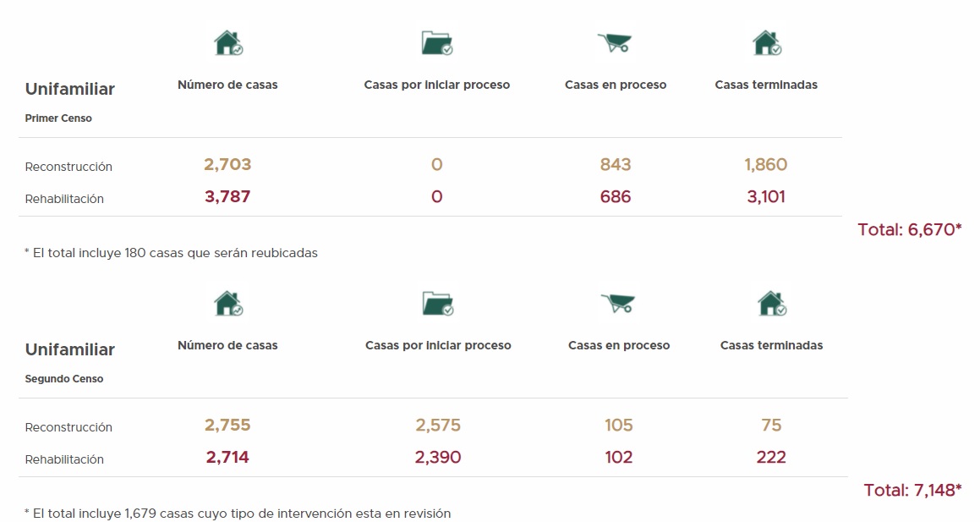Click the footnote about 1,679 houses under review
The height and width of the screenshot is (522, 980).
(238, 514)
